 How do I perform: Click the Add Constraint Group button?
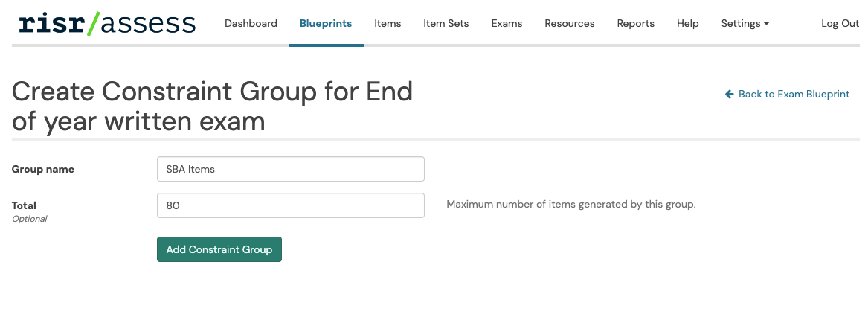(219, 249)
